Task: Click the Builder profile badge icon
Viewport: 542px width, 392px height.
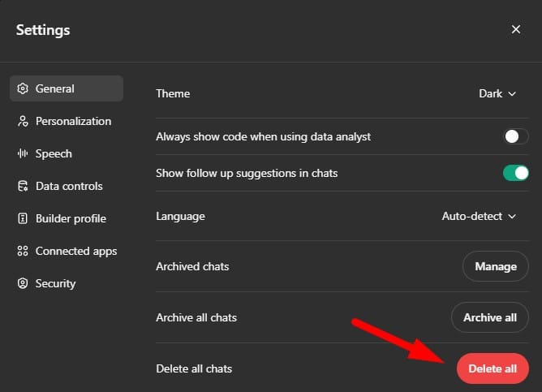Action: (x=23, y=218)
